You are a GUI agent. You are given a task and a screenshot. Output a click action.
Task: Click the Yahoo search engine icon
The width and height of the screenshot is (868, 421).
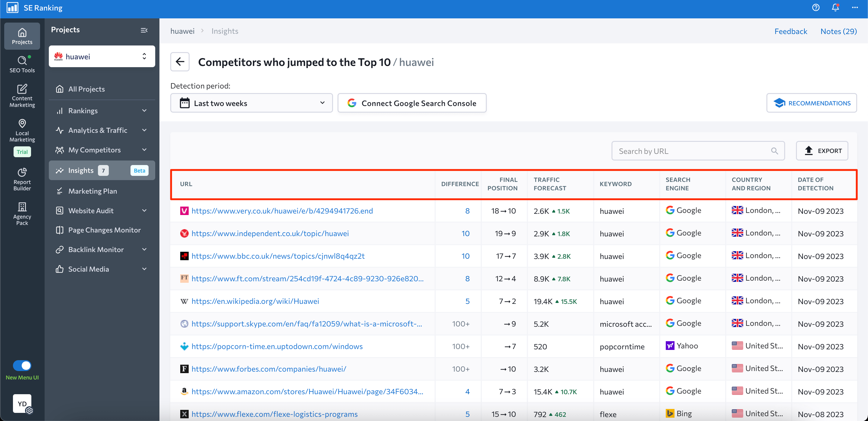pos(670,345)
